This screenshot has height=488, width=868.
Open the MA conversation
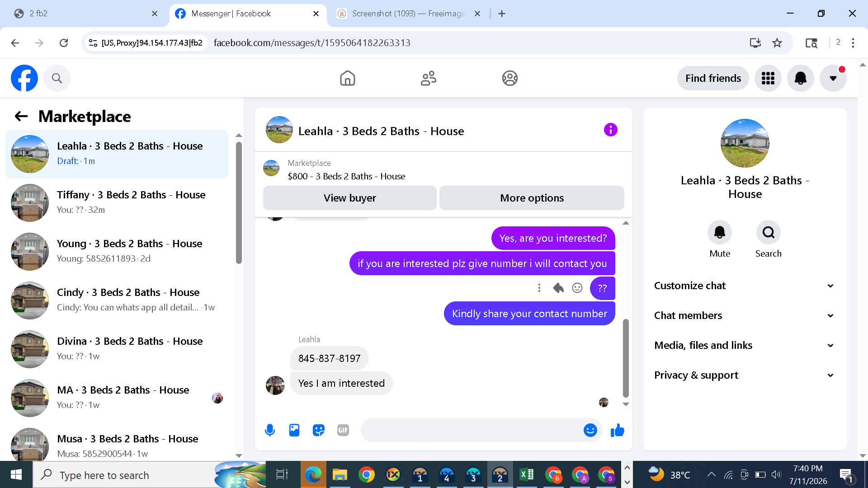117,398
